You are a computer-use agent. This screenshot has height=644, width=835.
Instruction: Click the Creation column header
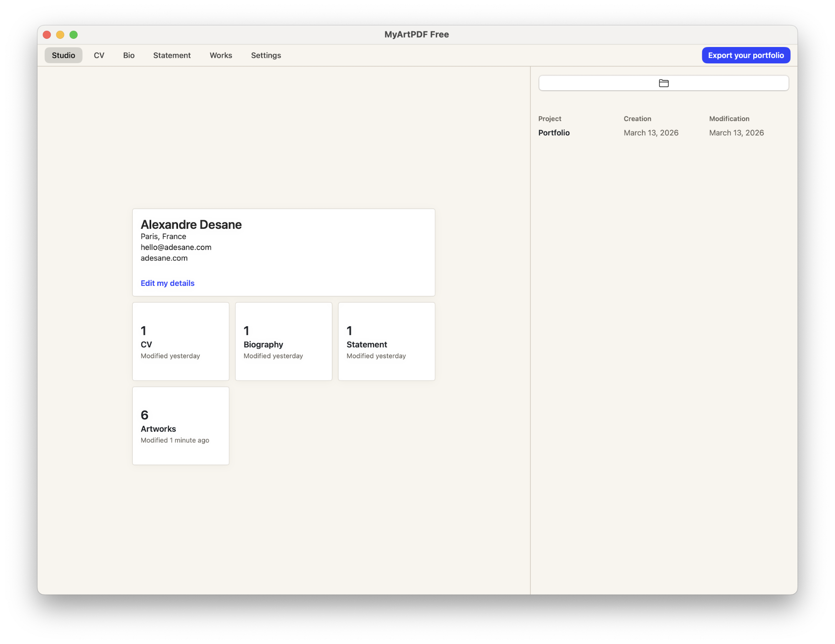coord(637,119)
